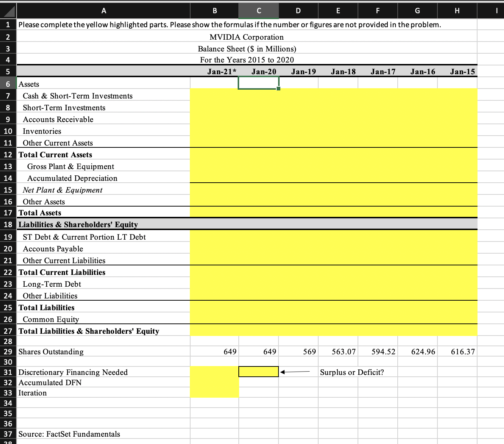Select column G header
504x444 pixels.
(x=417, y=11)
